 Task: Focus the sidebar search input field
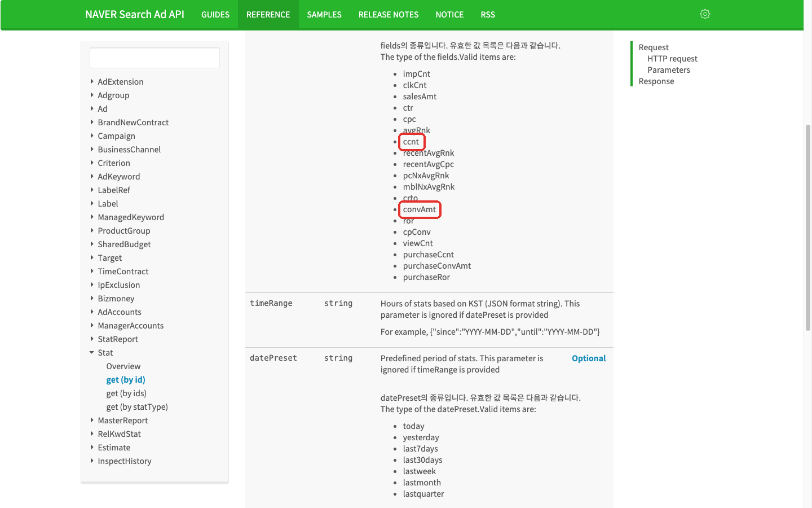tap(155, 58)
